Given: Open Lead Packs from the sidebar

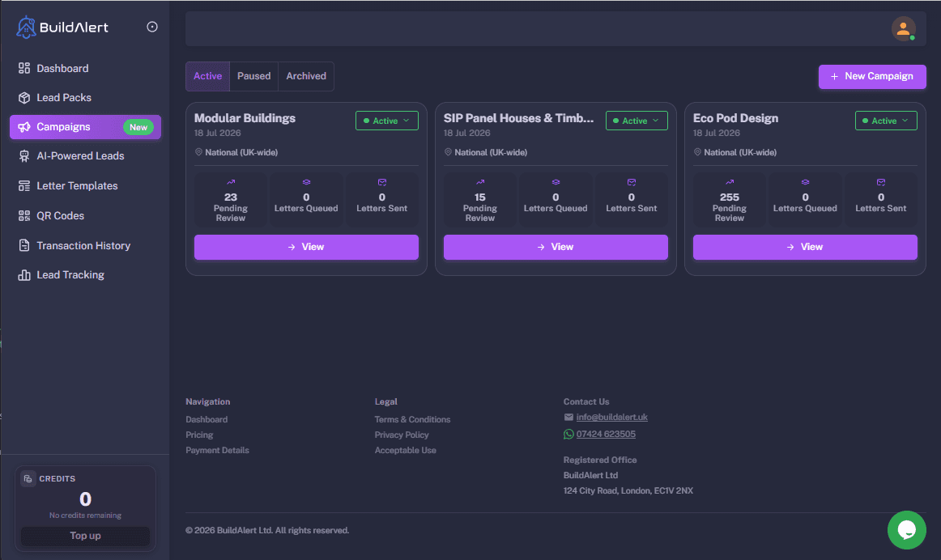Looking at the screenshot, I should [85, 98].
